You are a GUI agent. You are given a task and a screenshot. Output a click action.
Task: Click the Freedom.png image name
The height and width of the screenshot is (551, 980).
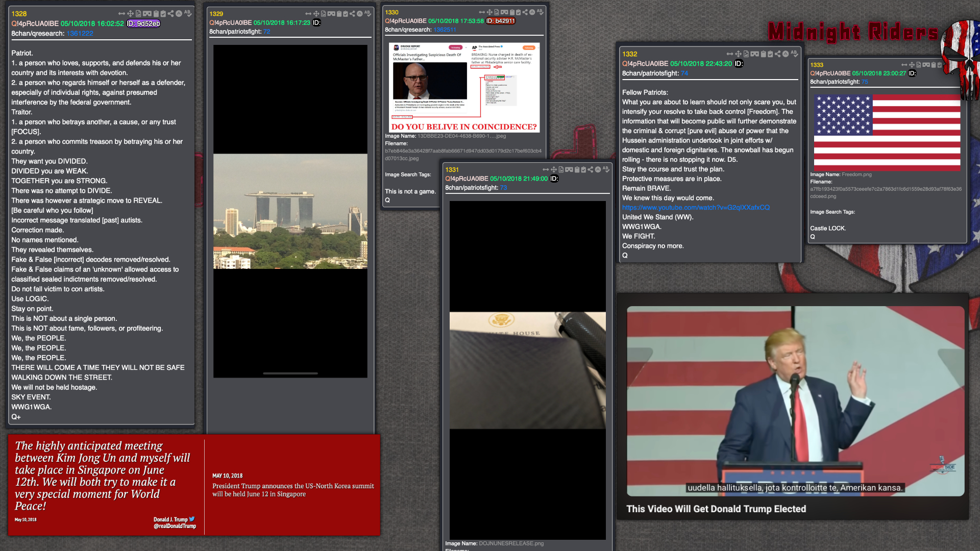(856, 174)
